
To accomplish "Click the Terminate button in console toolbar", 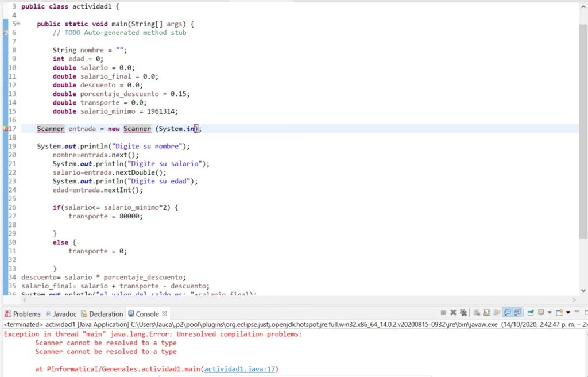I will tap(443, 313).
